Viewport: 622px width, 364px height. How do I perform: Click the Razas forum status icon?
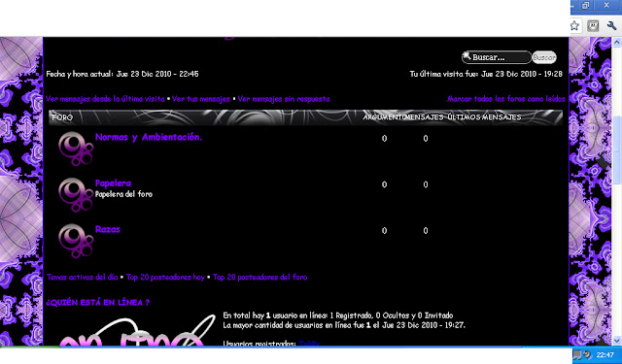click(76, 241)
